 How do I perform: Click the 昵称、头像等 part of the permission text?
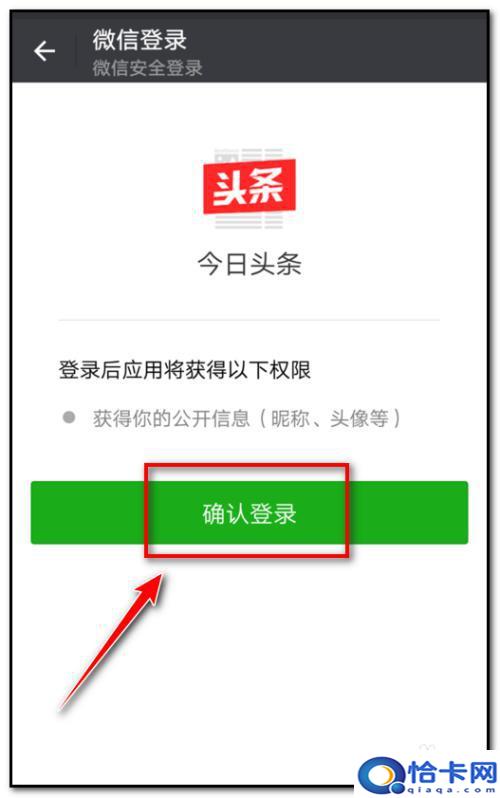click(329, 418)
